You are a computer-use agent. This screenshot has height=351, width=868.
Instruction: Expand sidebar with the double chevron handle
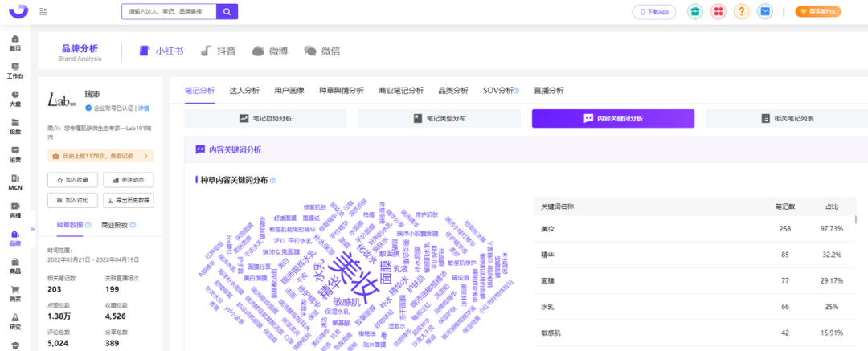(33, 229)
